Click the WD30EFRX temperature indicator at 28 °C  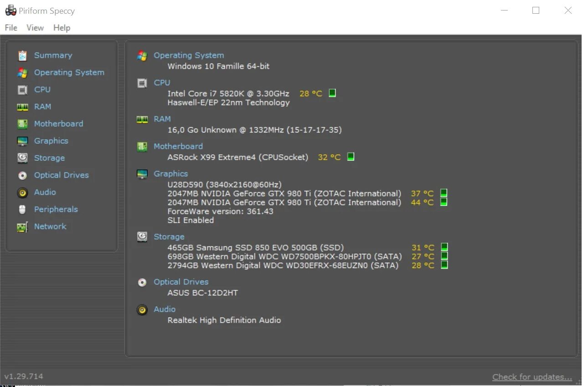pos(444,265)
